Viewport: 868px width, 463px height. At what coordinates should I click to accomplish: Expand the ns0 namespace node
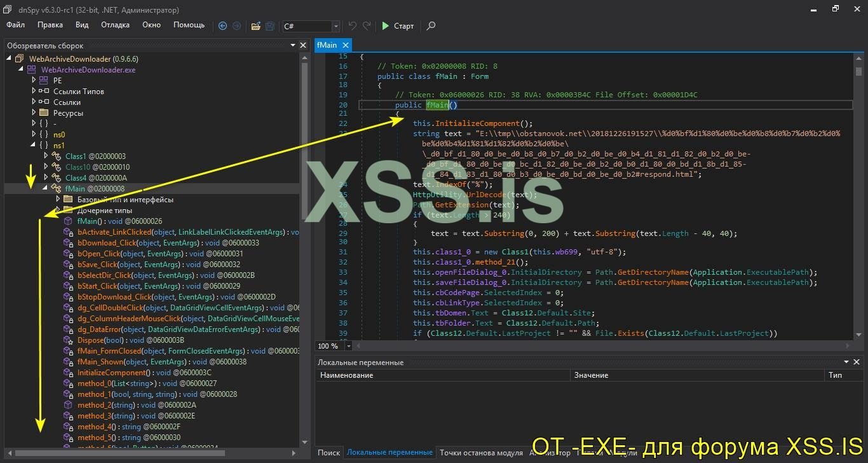coord(34,135)
